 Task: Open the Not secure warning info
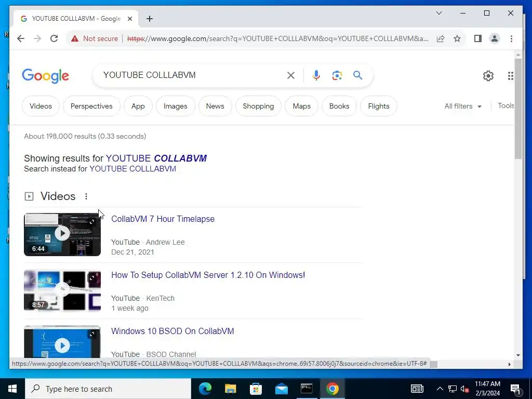click(x=95, y=38)
